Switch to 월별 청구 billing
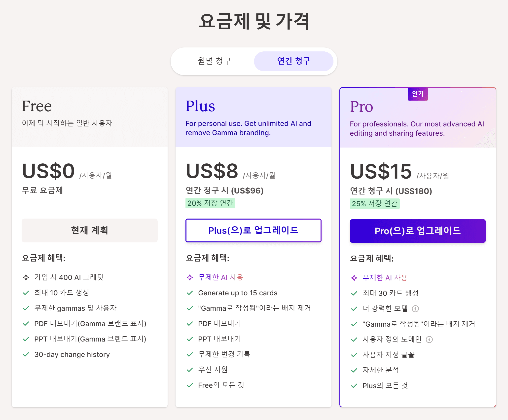Image resolution: width=508 pixels, height=420 pixels. [x=214, y=61]
